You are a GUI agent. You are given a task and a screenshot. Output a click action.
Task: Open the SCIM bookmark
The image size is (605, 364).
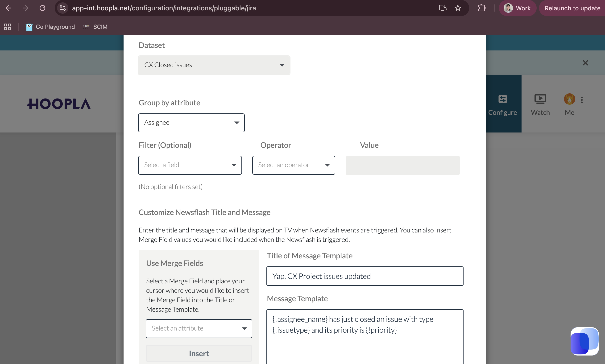point(95,27)
